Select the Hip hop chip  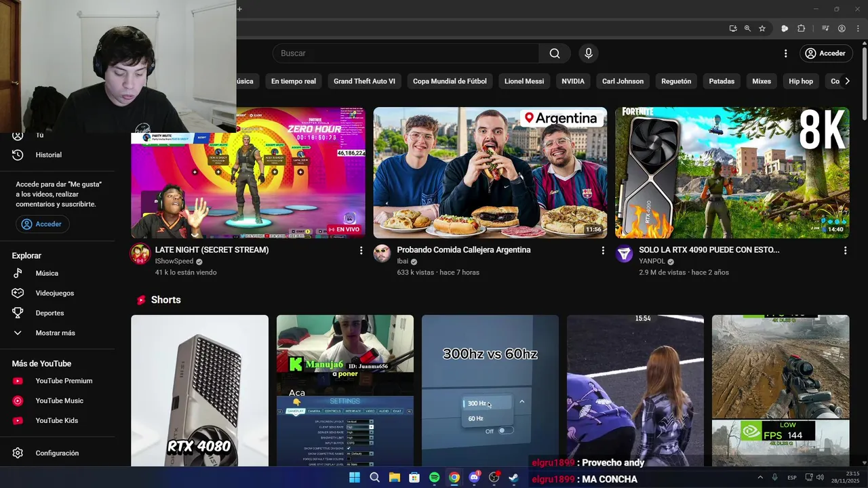coord(801,81)
